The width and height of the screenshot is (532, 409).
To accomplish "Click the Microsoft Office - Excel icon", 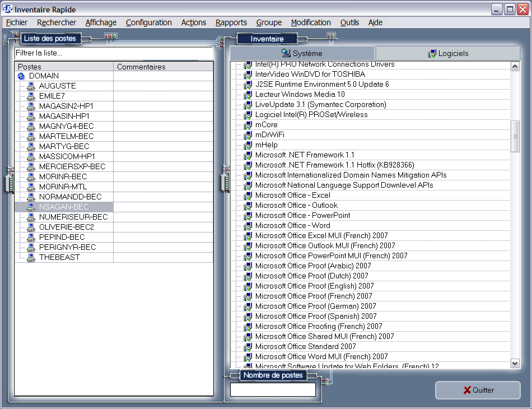I will coord(248,196).
